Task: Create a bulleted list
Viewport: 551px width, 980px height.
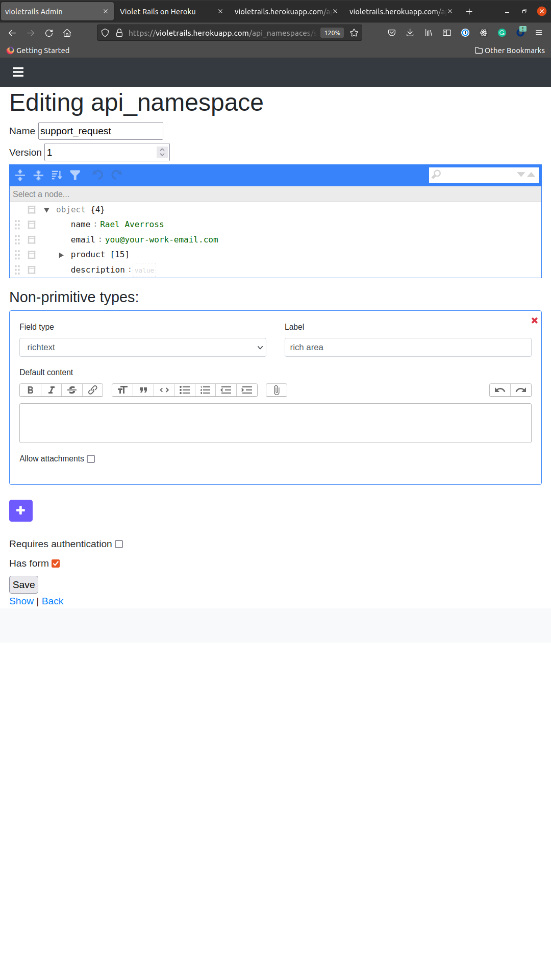Action: pos(185,390)
